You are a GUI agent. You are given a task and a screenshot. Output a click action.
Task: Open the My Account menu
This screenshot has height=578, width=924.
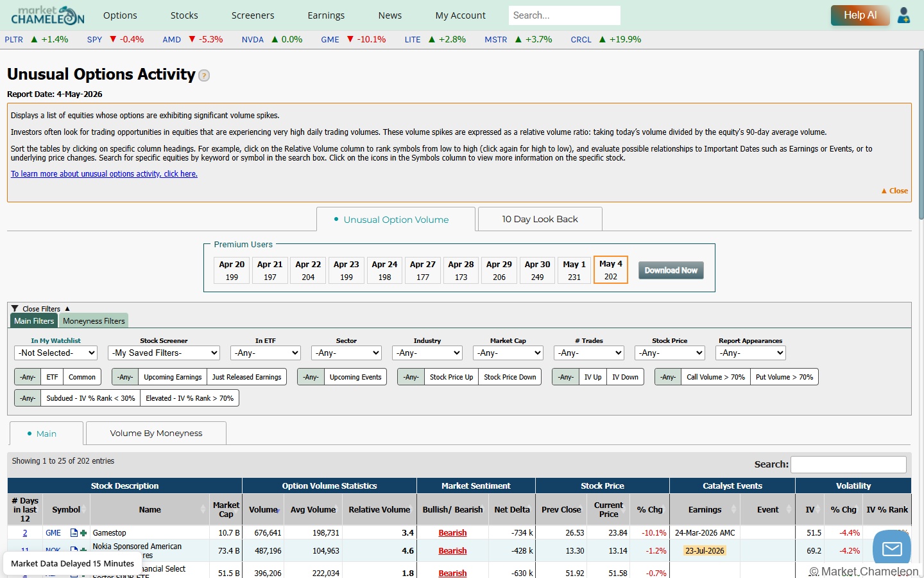click(x=461, y=15)
